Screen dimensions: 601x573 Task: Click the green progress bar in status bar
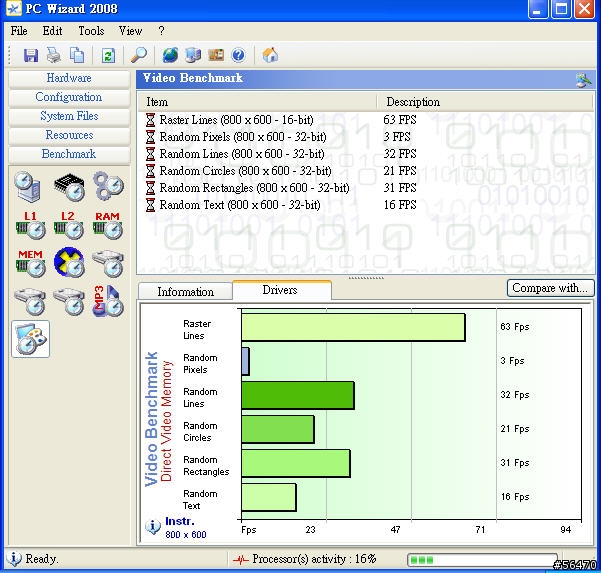pyautogui.click(x=482, y=560)
